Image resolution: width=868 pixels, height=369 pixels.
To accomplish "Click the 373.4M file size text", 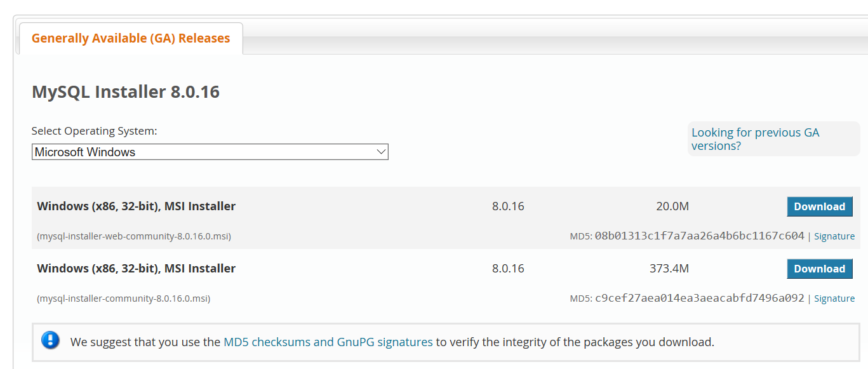I will point(669,269).
